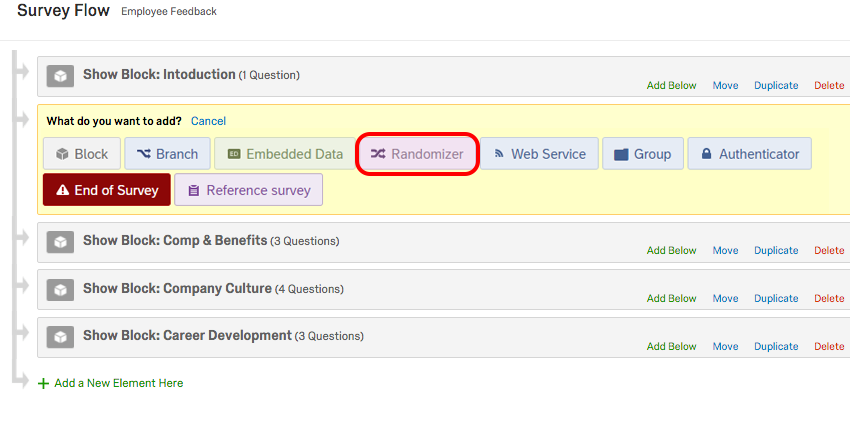
Task: Insert an End of Survey element
Action: (105, 190)
